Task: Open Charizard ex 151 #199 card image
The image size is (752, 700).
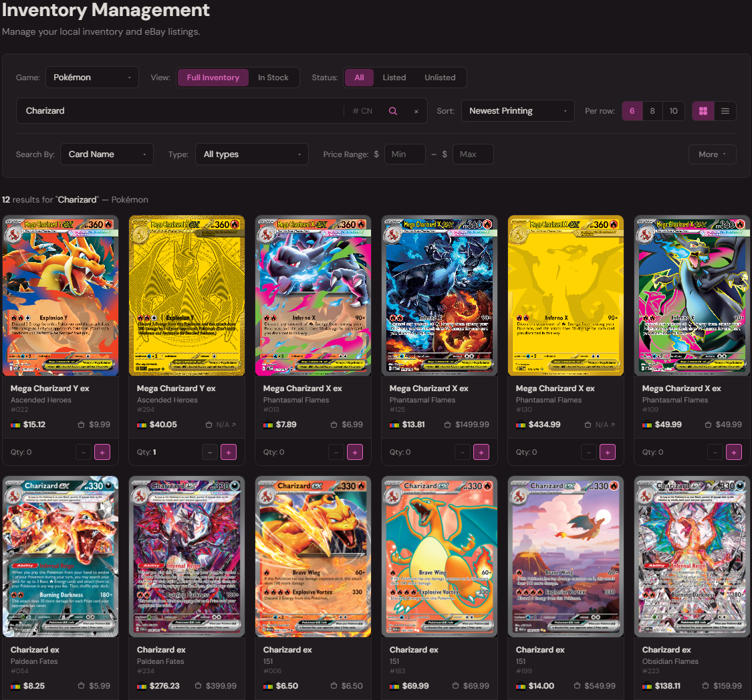Action: pyautogui.click(x=566, y=556)
